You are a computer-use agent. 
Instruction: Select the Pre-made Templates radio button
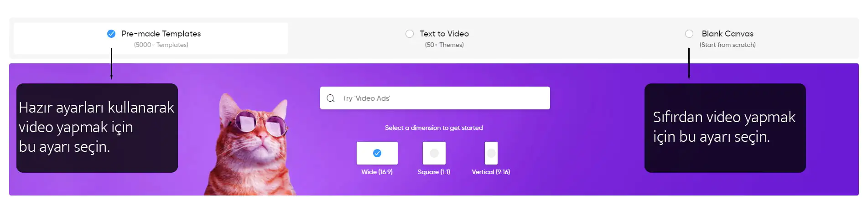111,34
